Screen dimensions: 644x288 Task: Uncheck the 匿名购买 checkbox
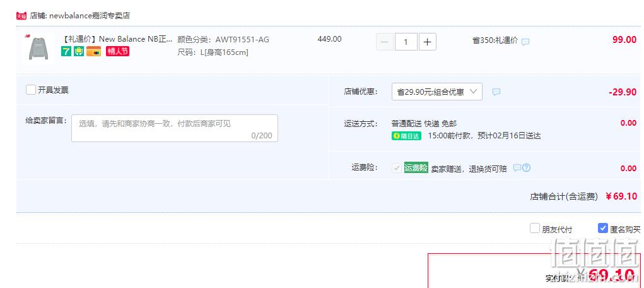602,229
